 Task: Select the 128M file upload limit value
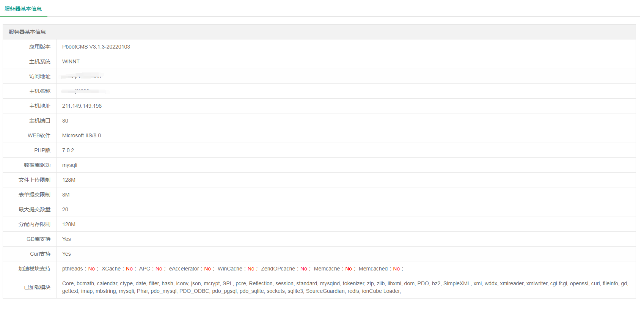pyautogui.click(x=69, y=180)
